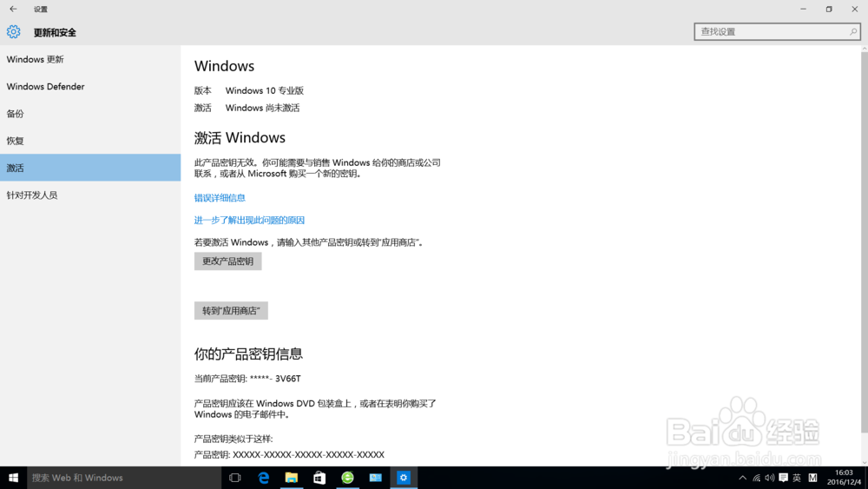
Task: Click the back arrow in Settings title bar
Action: click(13, 9)
